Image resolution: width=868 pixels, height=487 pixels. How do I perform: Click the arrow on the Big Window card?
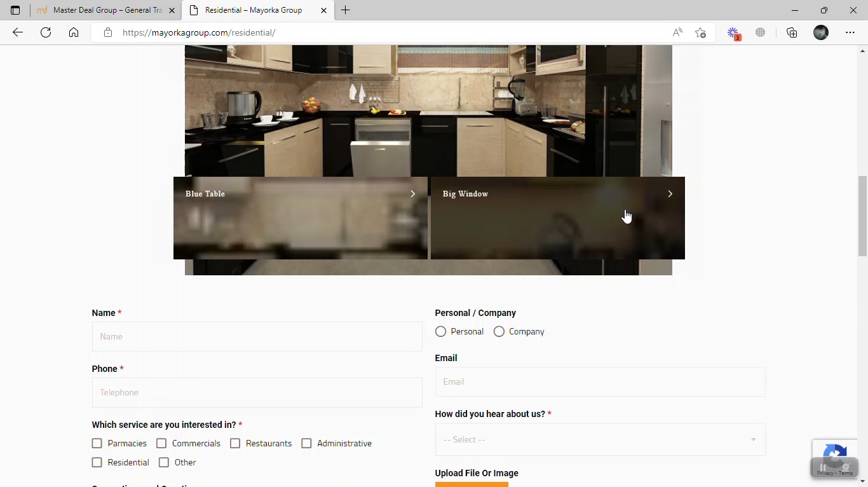pos(670,194)
